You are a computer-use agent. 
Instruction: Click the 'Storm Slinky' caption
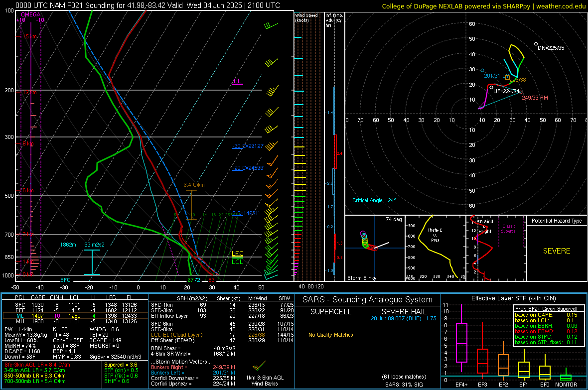pyautogui.click(x=361, y=278)
